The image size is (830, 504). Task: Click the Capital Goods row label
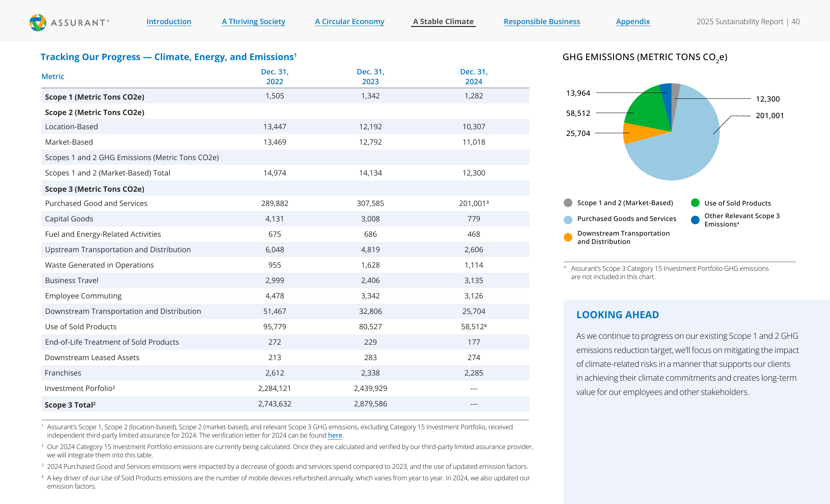69,219
